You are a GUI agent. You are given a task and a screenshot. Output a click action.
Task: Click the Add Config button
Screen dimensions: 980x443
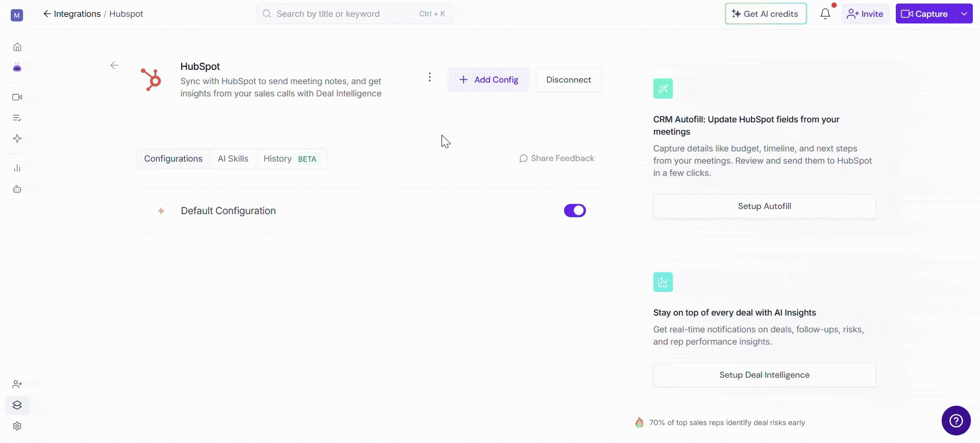[x=488, y=80]
